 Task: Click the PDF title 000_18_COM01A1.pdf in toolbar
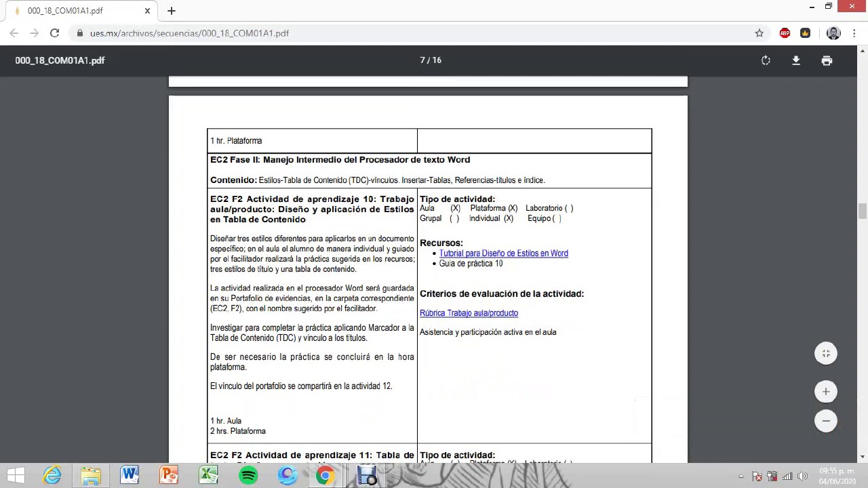tap(60, 60)
